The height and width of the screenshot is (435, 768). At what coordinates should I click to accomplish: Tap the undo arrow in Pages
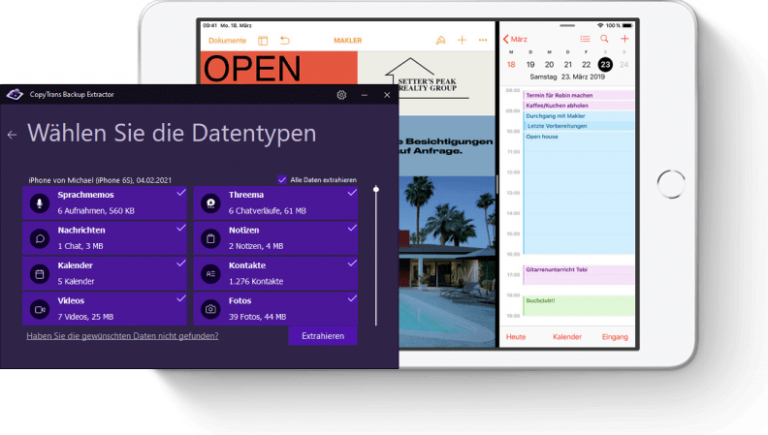[x=285, y=40]
